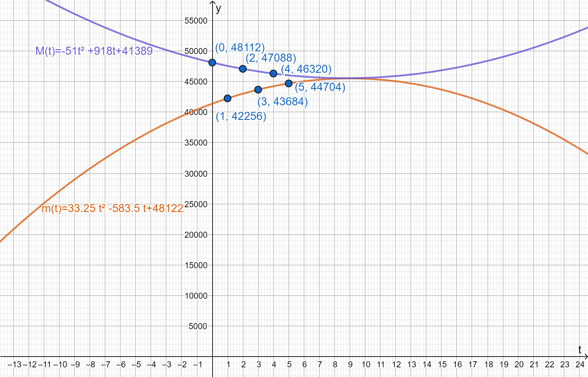Click the 10 tick on t-axis

366,365
